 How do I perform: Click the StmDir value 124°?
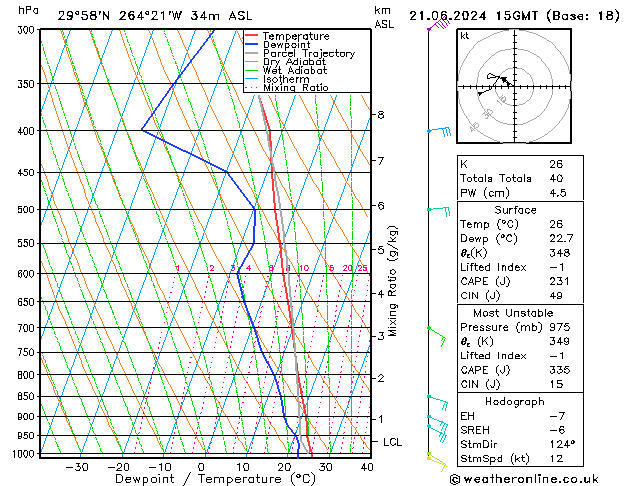click(x=562, y=444)
